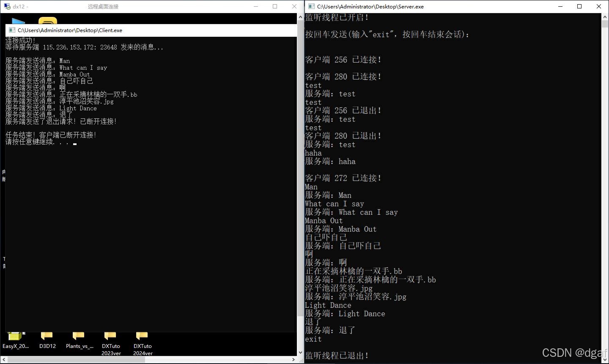Click the right arrow of the remote desktop horizontal scrollbar

pyautogui.click(x=294, y=359)
